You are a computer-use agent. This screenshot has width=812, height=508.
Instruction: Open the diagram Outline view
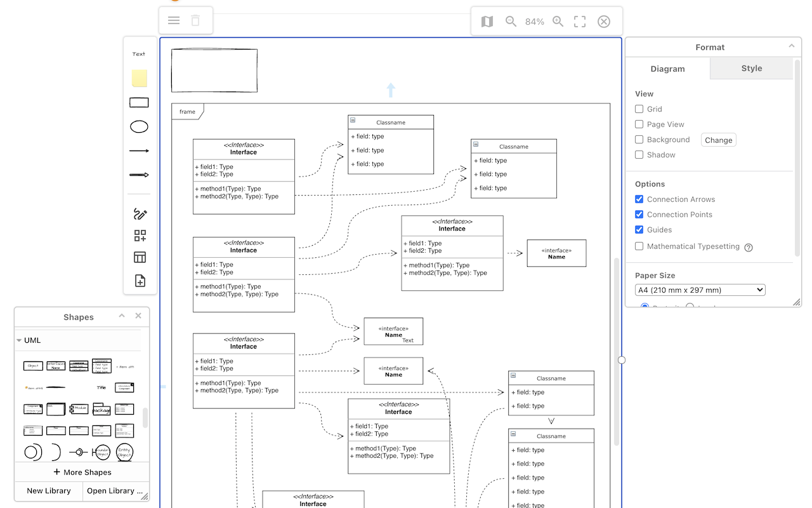coord(487,21)
